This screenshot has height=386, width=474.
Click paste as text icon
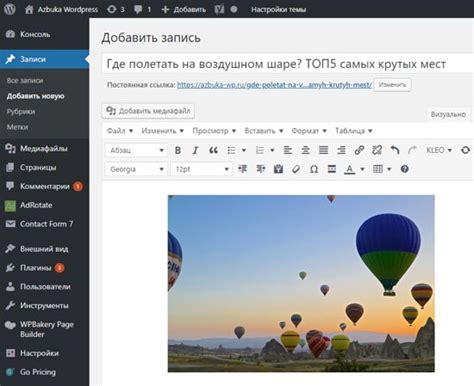278,169
